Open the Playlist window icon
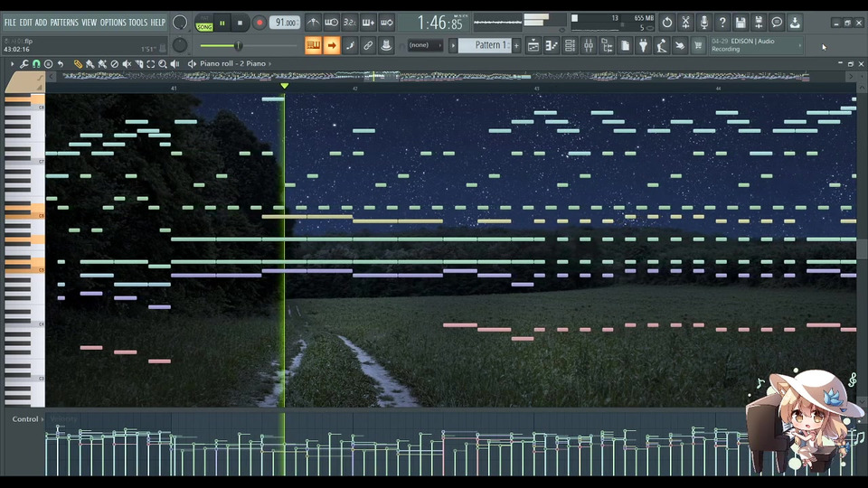The height and width of the screenshot is (488, 868). tap(533, 45)
